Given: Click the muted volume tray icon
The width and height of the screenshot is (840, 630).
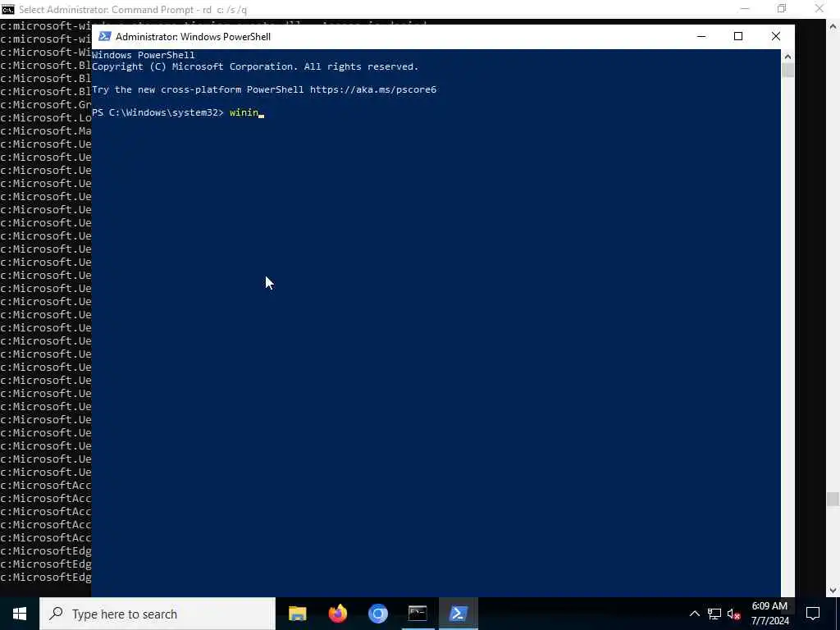Looking at the screenshot, I should pos(734,614).
